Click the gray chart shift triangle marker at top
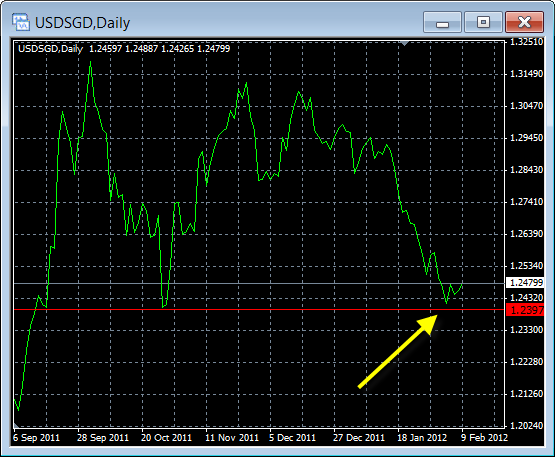The image size is (555, 457). pyautogui.click(x=404, y=43)
